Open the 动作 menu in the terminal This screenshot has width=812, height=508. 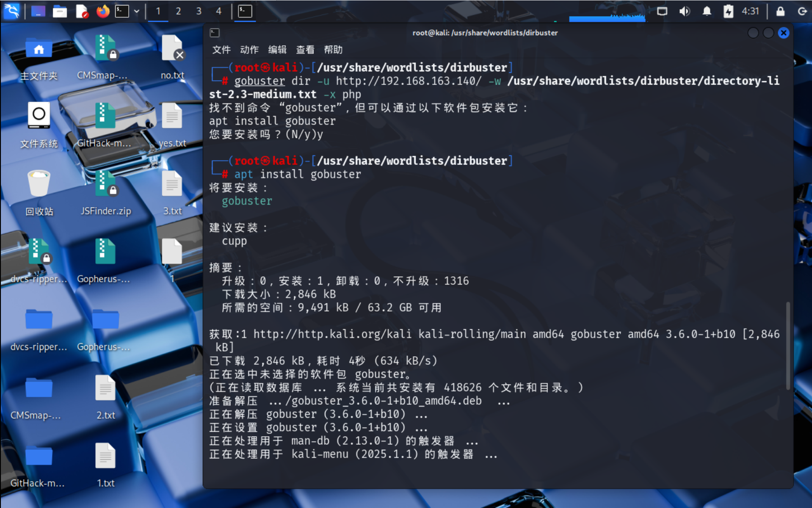[249, 50]
